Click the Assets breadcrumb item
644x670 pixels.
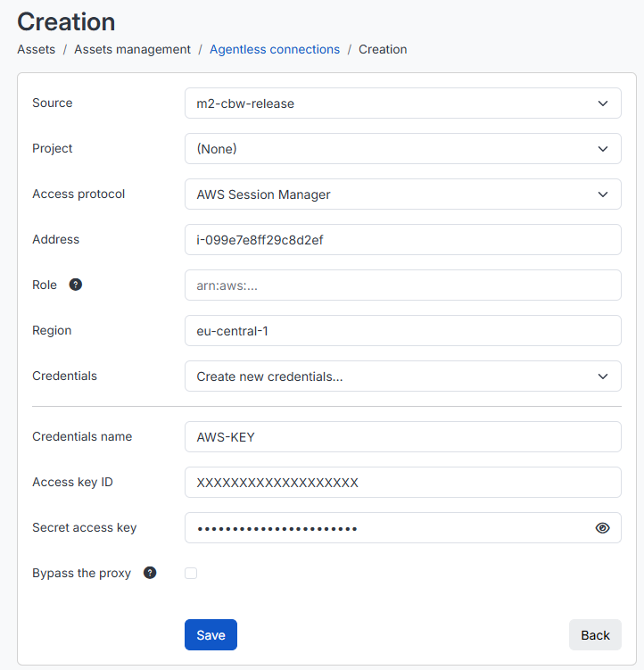pos(36,50)
